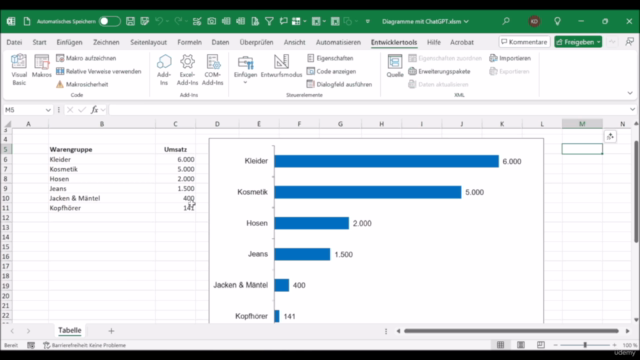
Task: Add a new sheet with plus button
Action: [111, 331]
